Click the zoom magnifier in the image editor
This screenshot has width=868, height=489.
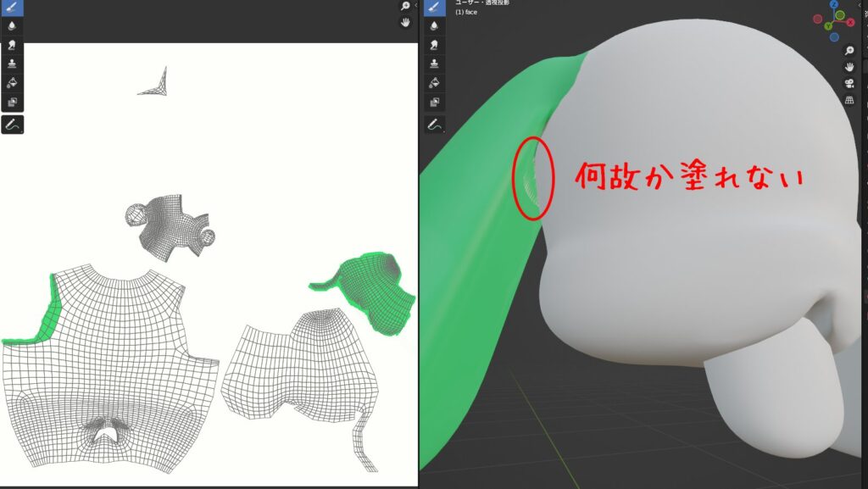(406, 6)
